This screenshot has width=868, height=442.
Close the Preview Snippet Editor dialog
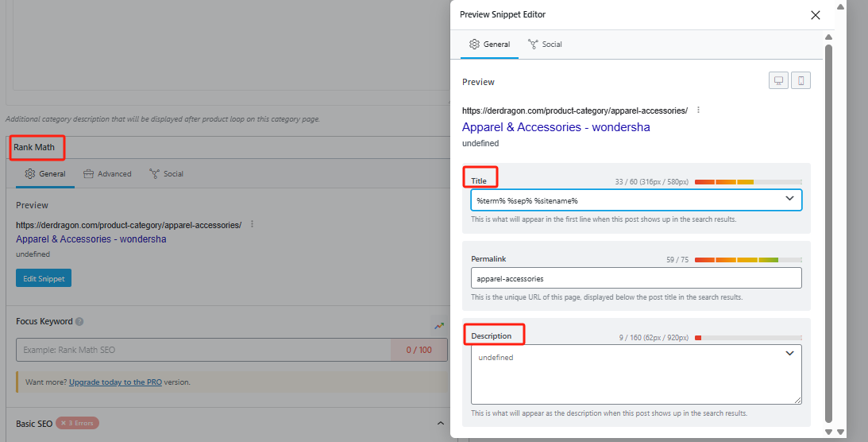815,15
